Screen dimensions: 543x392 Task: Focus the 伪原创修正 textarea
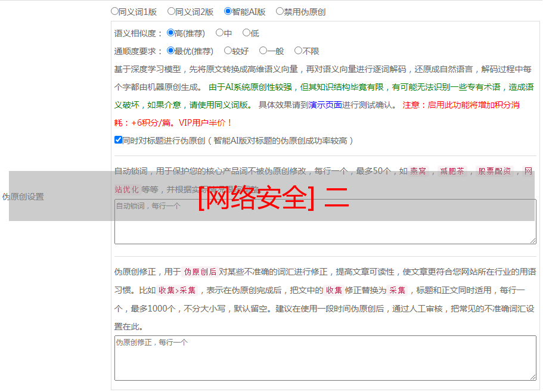click(x=325, y=358)
